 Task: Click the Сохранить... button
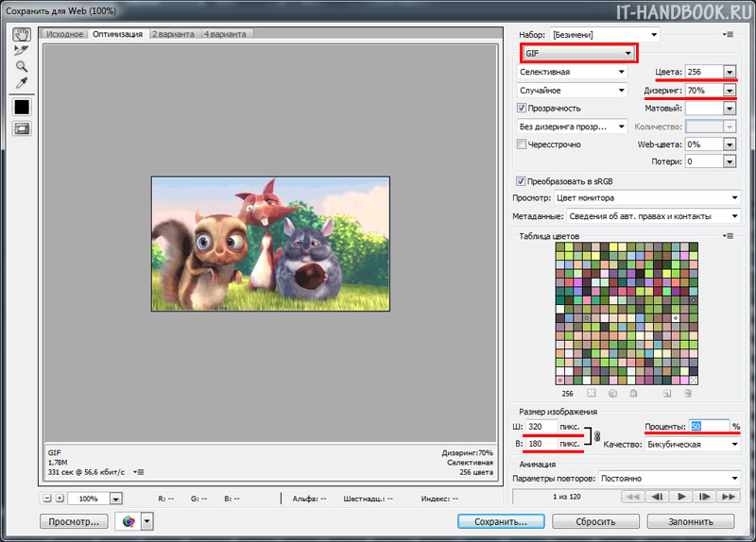[x=501, y=521]
